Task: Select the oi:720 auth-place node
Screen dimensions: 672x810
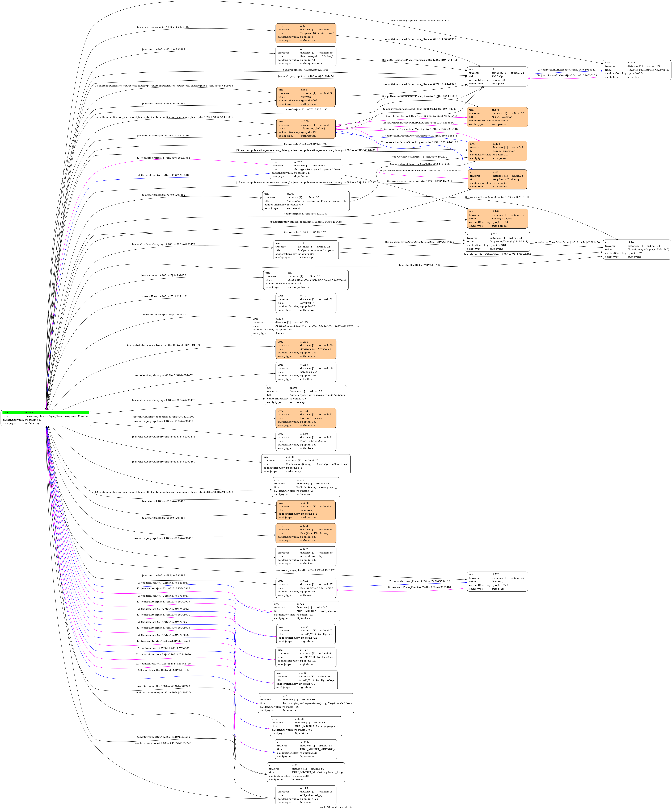Action: point(497,582)
